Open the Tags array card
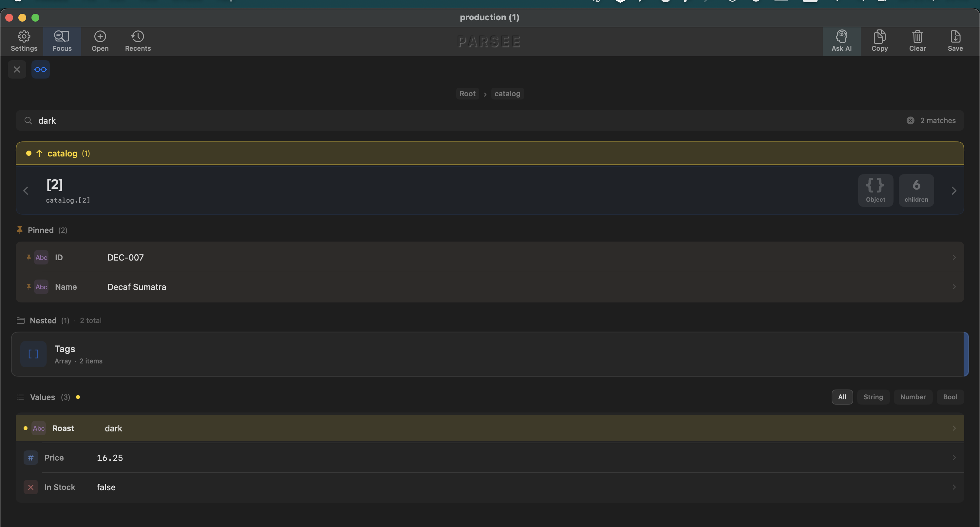This screenshot has width=980, height=527. tap(490, 354)
